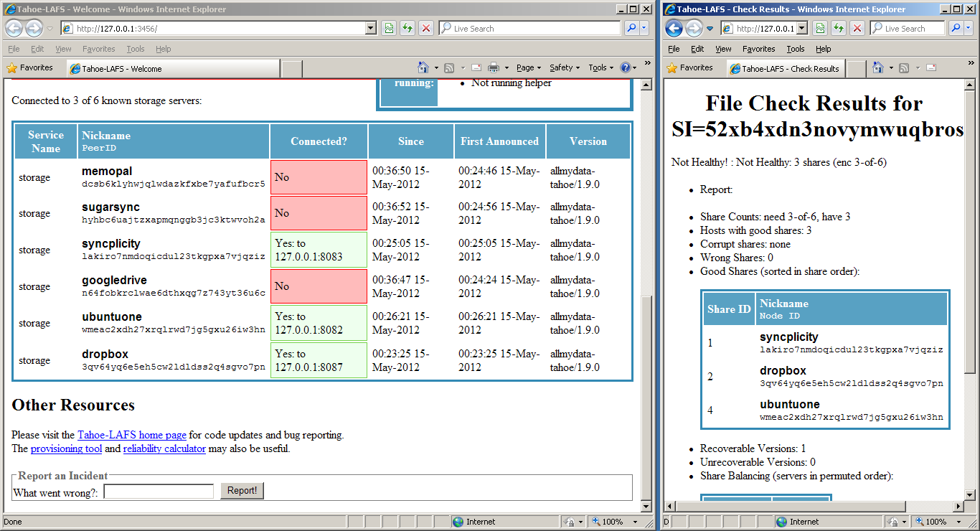Click Compatibility View icon in Check Results window

click(819, 29)
